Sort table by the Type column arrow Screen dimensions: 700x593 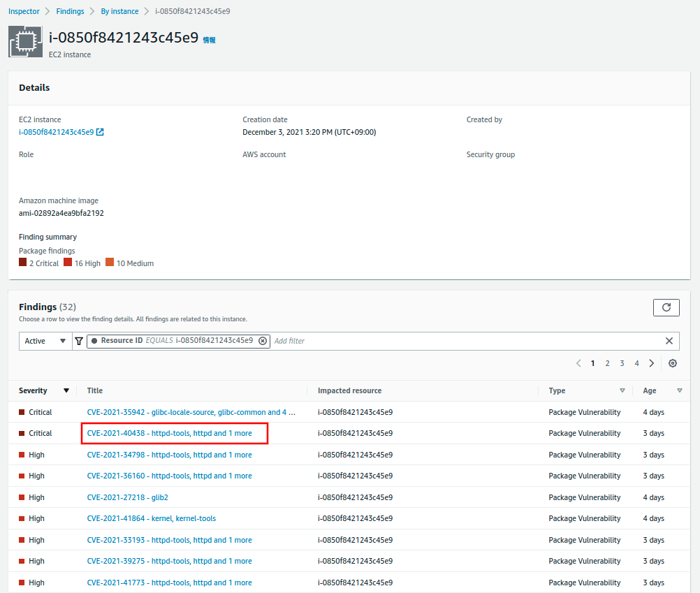click(x=622, y=390)
